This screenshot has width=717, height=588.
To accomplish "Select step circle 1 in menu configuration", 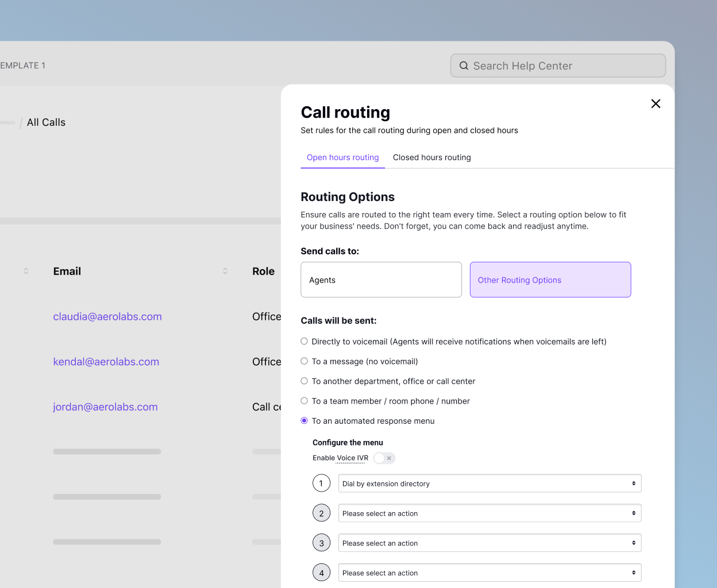I will click(321, 483).
